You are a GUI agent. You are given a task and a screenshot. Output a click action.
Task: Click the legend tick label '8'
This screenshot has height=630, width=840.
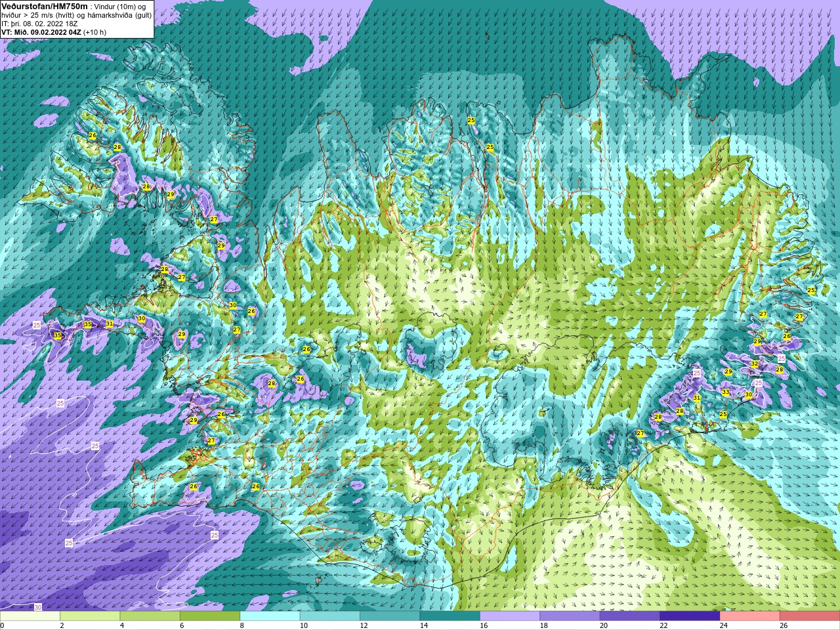[x=242, y=625]
